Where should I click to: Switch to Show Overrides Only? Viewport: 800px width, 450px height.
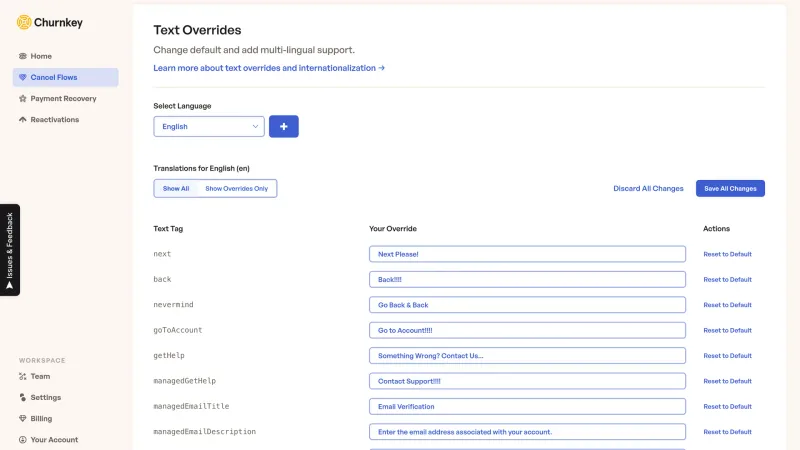click(237, 188)
